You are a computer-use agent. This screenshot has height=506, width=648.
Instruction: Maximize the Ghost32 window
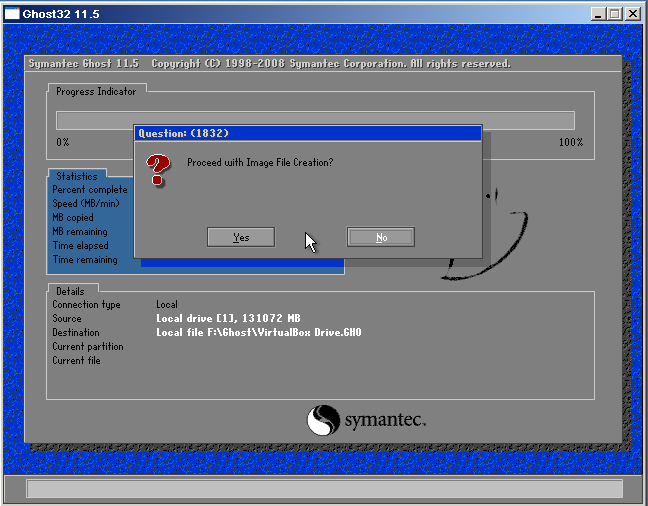coord(614,14)
